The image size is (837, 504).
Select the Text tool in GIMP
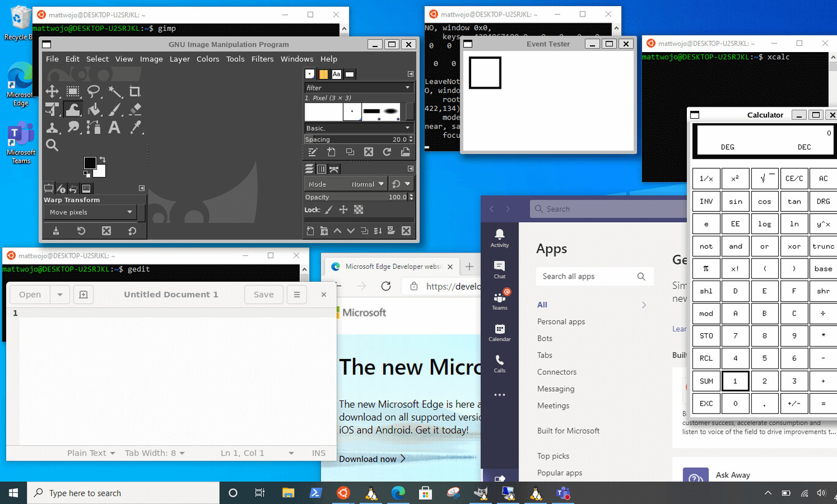[113, 127]
